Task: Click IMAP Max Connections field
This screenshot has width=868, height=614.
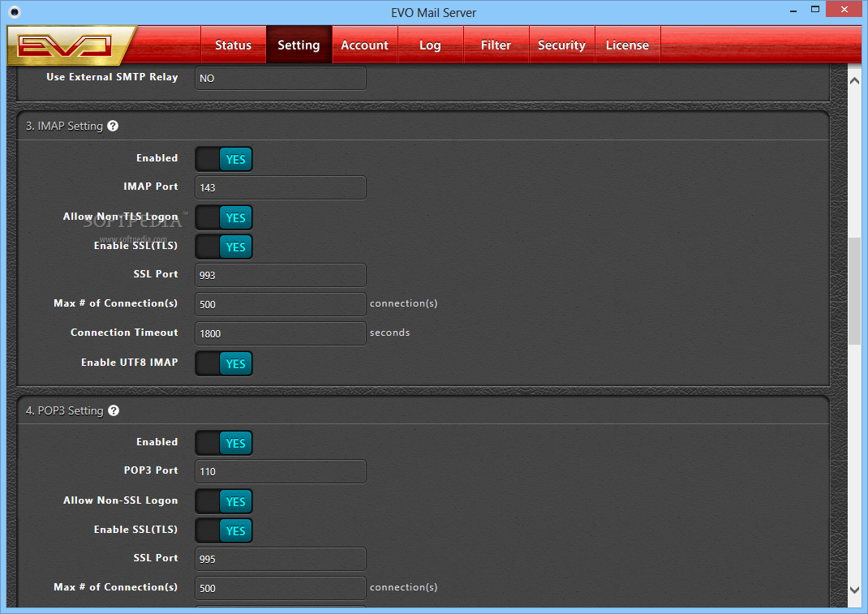Action: [281, 304]
